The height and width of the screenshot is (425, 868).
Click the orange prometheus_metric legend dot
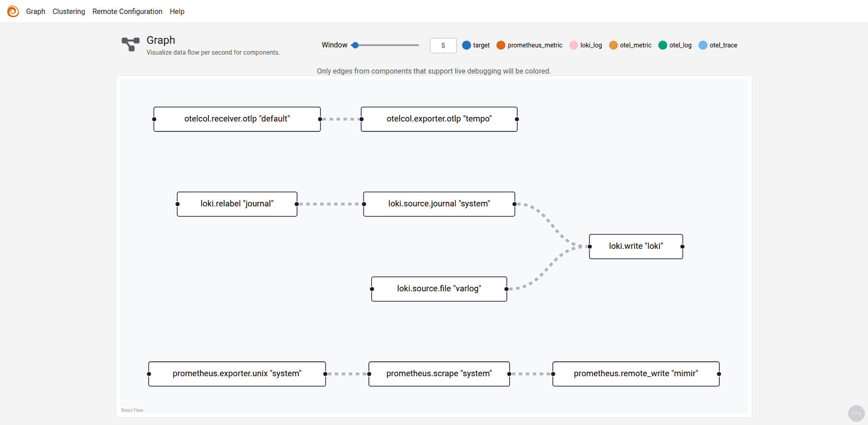500,45
